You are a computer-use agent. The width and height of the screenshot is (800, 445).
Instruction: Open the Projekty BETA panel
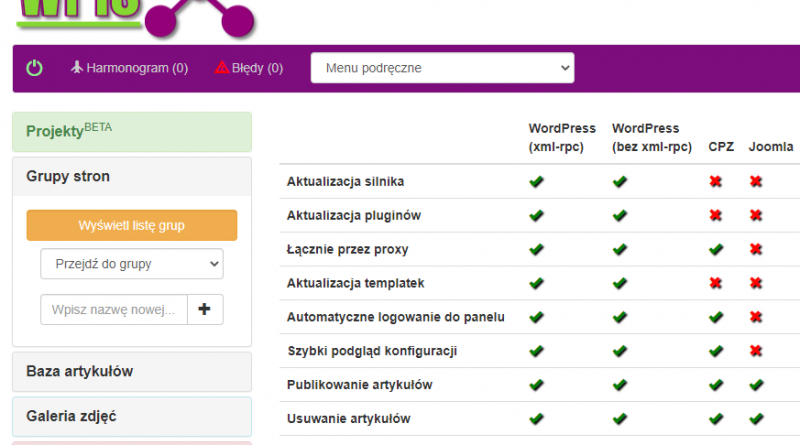pyautogui.click(x=132, y=132)
